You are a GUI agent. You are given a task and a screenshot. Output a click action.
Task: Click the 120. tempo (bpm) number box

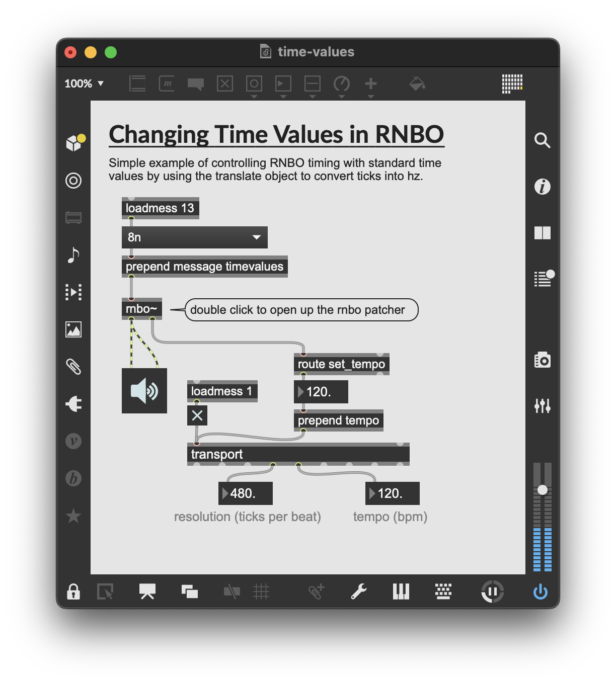(x=393, y=493)
